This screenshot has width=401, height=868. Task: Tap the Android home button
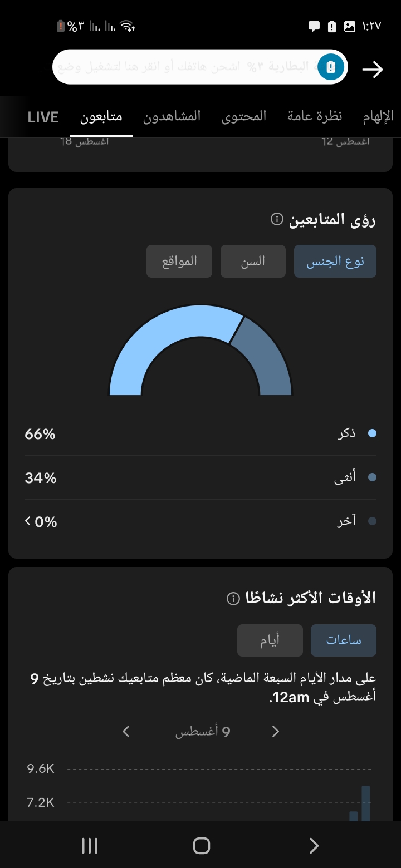click(201, 846)
